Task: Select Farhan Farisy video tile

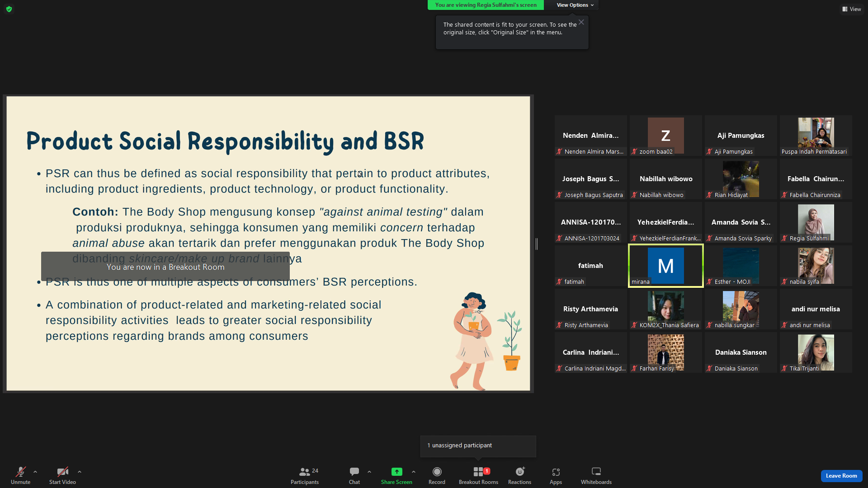Action: [666, 352]
